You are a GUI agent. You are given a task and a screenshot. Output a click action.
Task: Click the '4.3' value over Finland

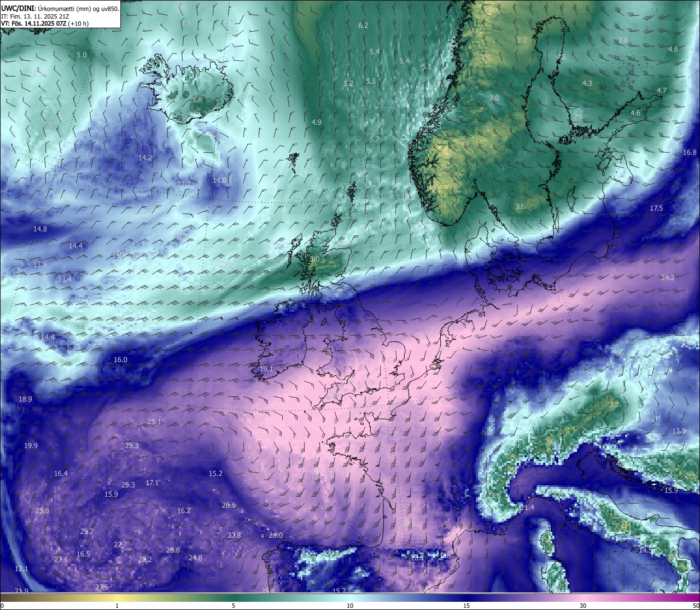(587, 84)
